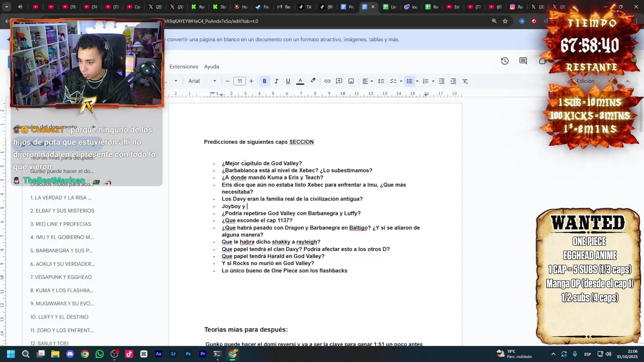Open WhatsApp from the taskbar
The height and width of the screenshot is (362, 644).
100,354
